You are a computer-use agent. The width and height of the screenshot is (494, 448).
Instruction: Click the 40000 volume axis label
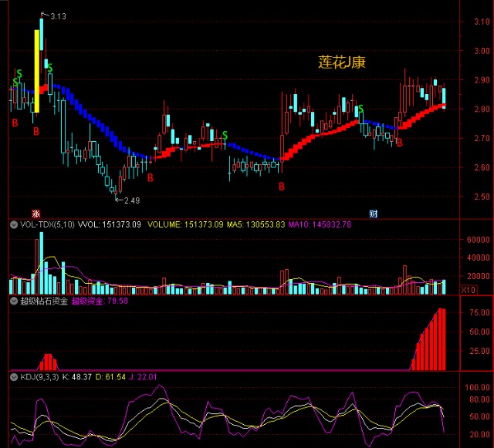pyautogui.click(x=479, y=258)
